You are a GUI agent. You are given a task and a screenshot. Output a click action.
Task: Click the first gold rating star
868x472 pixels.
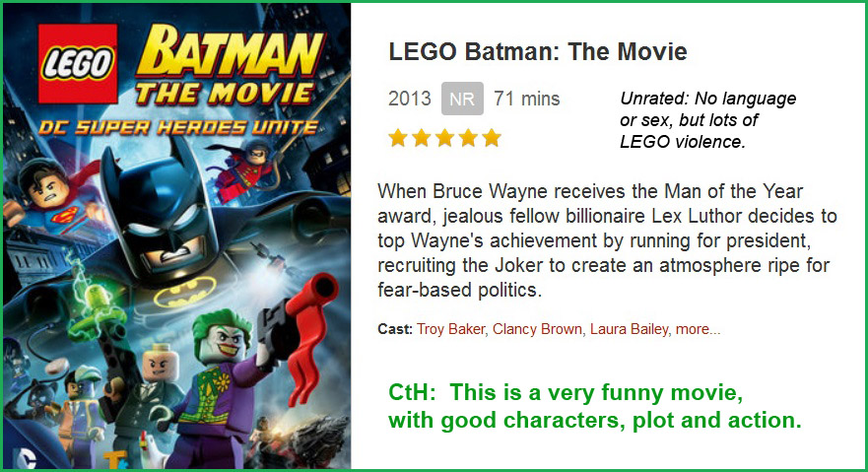tap(398, 138)
